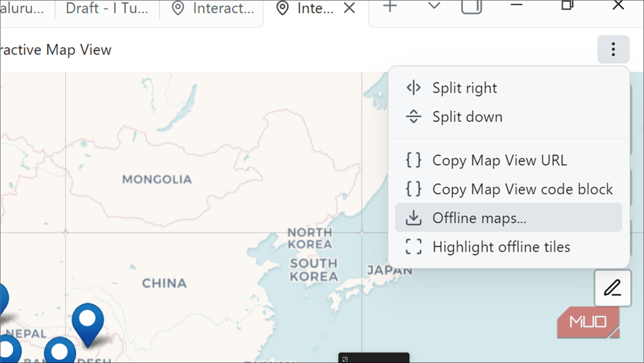Close the active "Inte..." tab

click(x=349, y=8)
